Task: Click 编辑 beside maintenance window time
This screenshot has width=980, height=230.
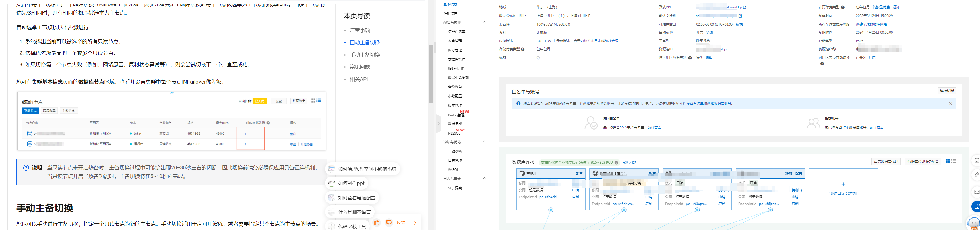Action: 739,24
